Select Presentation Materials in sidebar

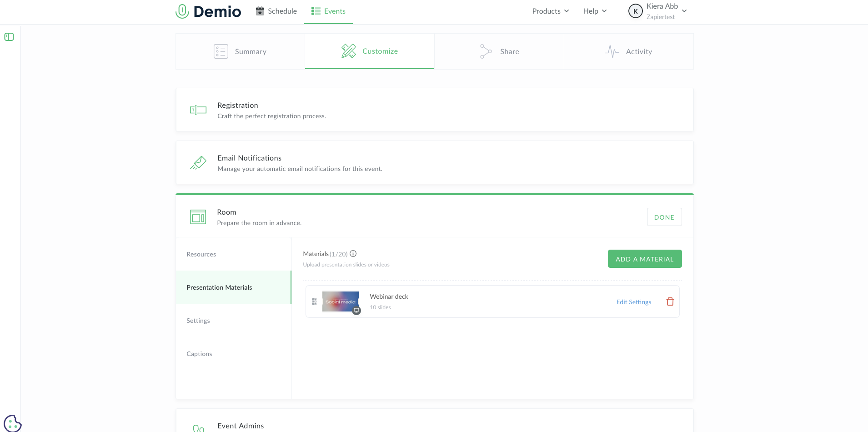(x=234, y=287)
